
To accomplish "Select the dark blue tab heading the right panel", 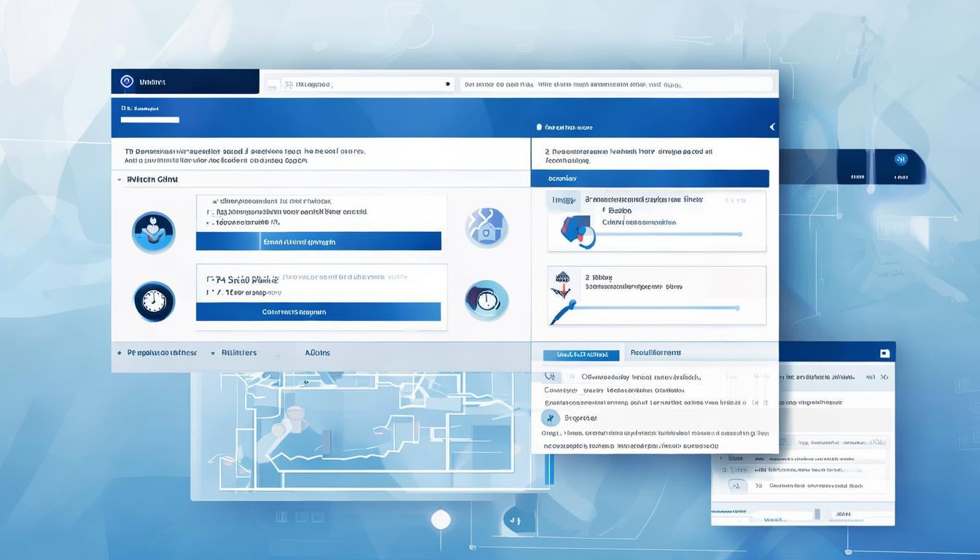I will 650,179.
